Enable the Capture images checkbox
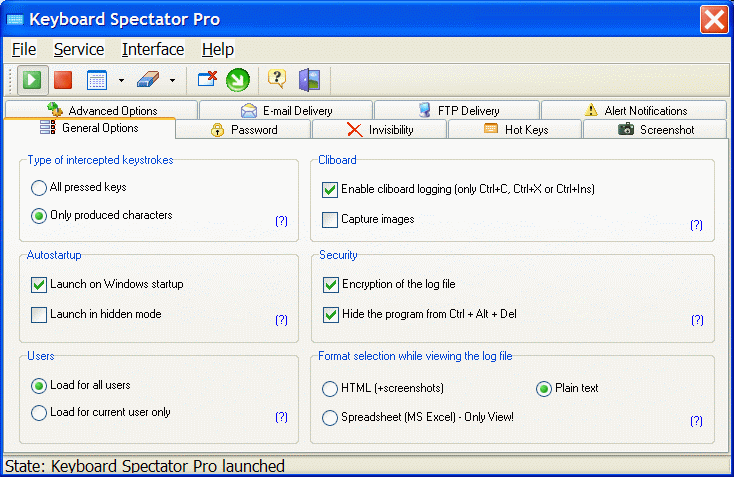 330,220
